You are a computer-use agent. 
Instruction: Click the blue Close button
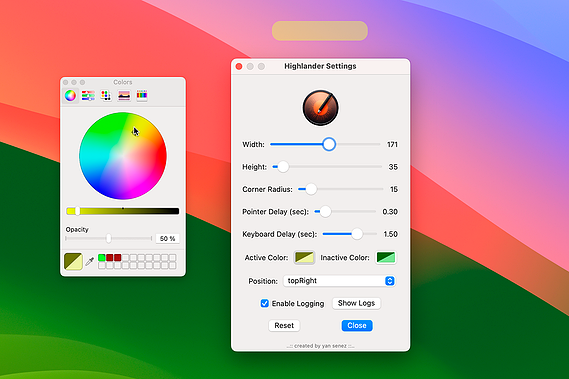point(357,326)
